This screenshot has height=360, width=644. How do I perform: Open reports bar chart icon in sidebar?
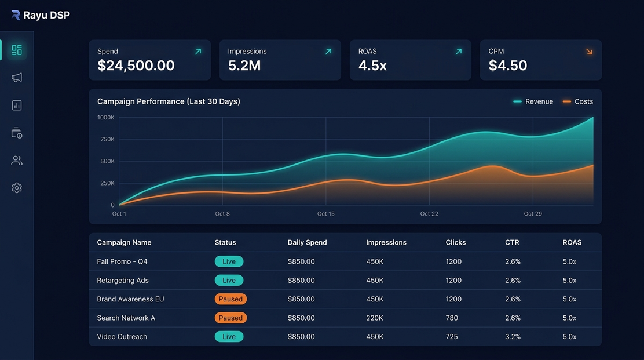(x=17, y=105)
